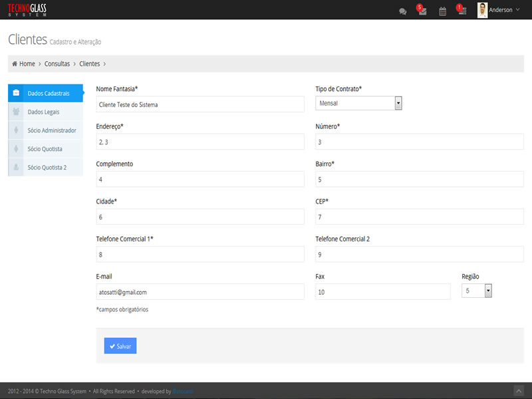Open the calendar icon in header

tap(442, 11)
